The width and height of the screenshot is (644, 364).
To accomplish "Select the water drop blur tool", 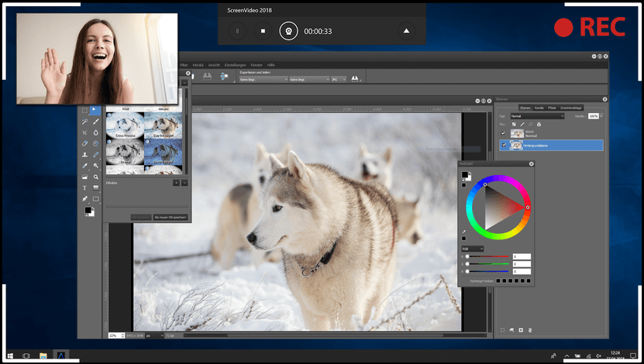I will 95,132.
